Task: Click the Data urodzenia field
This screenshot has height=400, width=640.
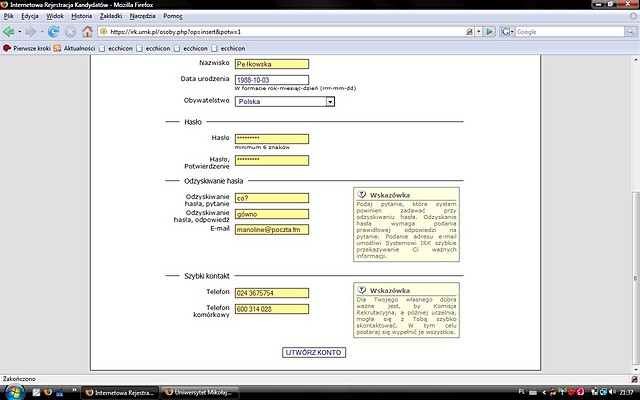Action: [x=272, y=80]
